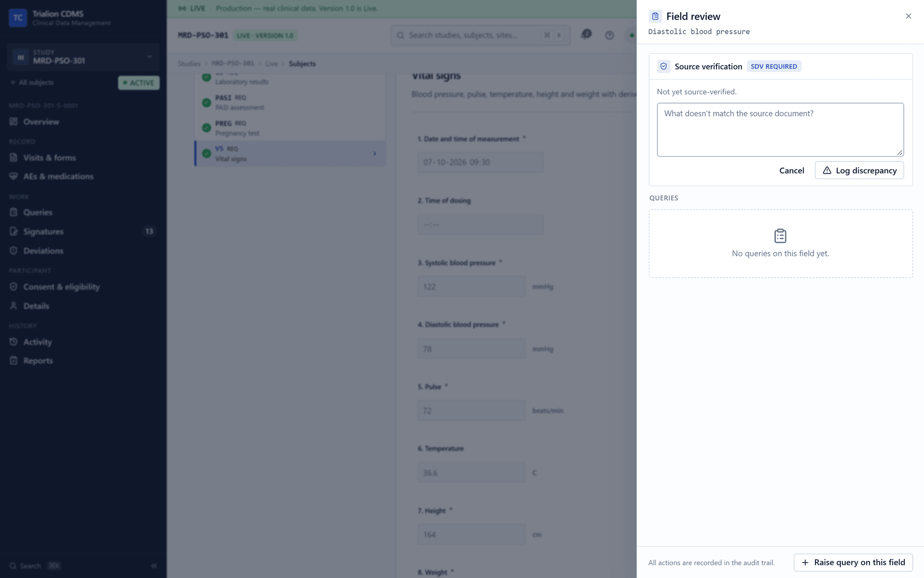Viewport: 924px width, 578px height.
Task: Click the Diastolic blood pressure value field
Action: click(471, 349)
